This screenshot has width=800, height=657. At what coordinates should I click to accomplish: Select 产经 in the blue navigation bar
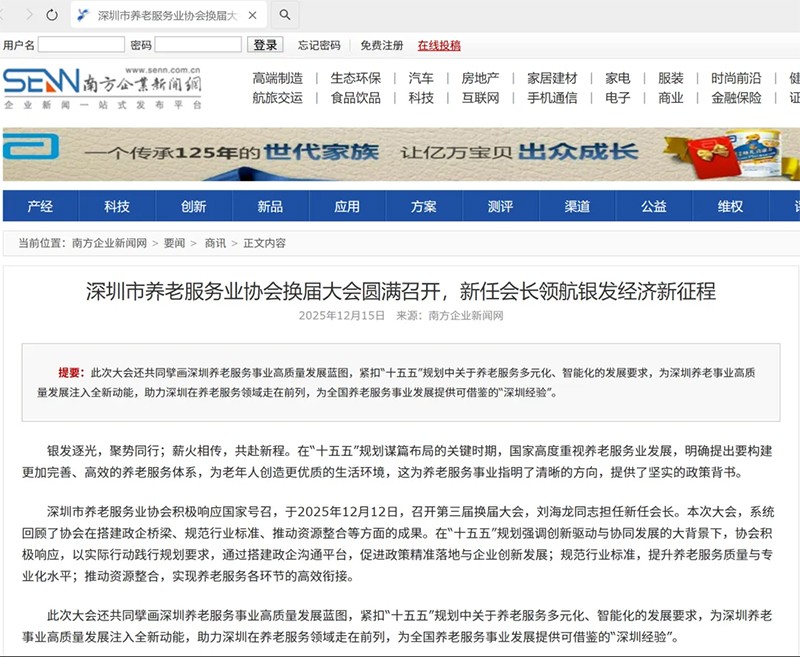point(40,206)
